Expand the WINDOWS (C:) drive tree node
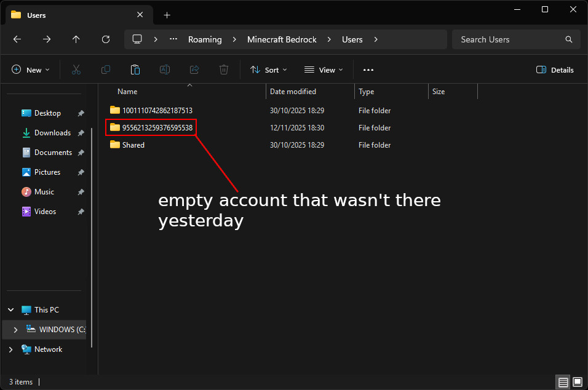588x390 pixels. [x=15, y=330]
